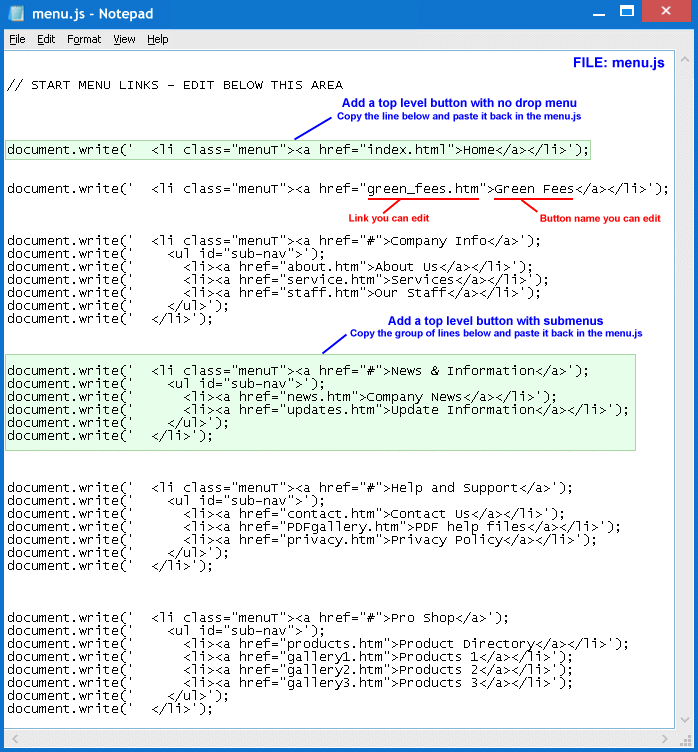
Task: Open the View menu
Action: (x=124, y=39)
